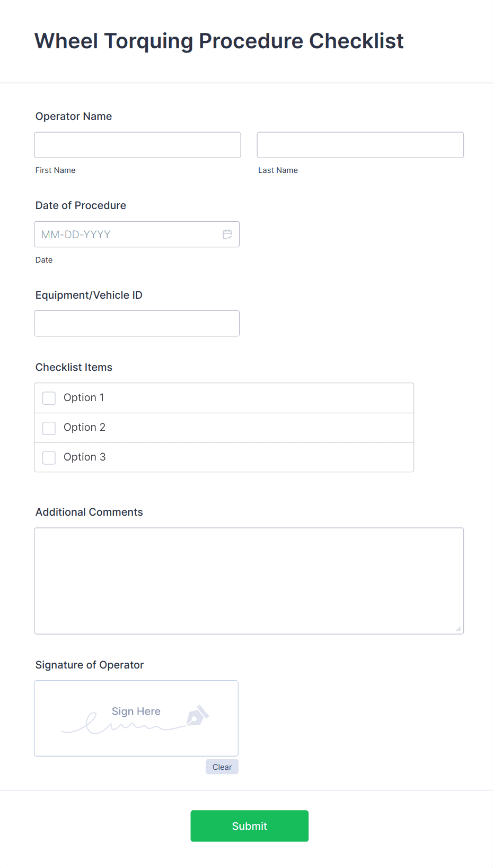Select the Option 1 row label
Image resolution: width=493 pixels, height=868 pixels.
click(84, 397)
